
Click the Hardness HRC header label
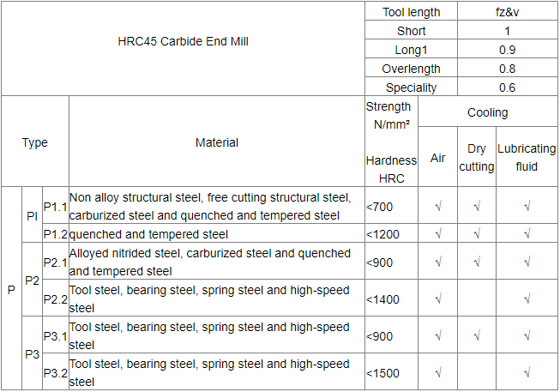pos(391,169)
